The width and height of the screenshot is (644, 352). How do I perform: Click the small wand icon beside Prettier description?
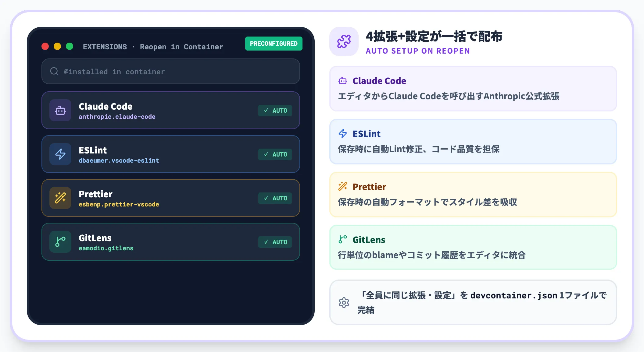point(343,186)
